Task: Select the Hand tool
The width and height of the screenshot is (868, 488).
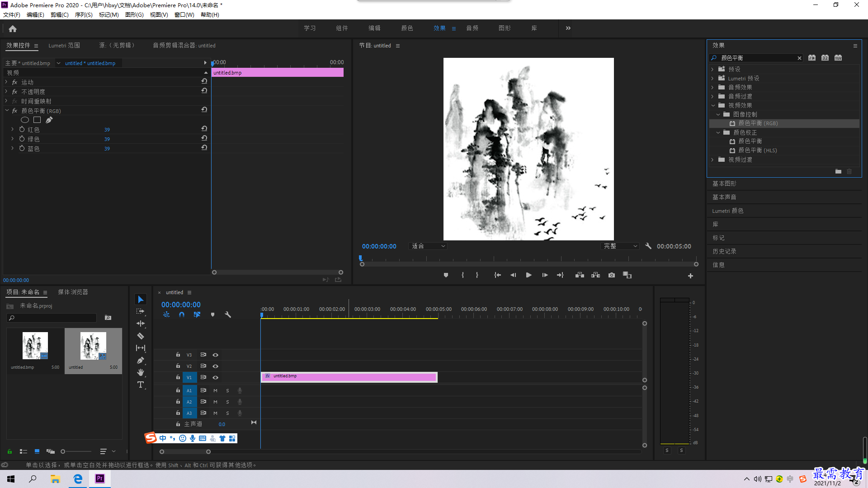Action: click(x=141, y=372)
